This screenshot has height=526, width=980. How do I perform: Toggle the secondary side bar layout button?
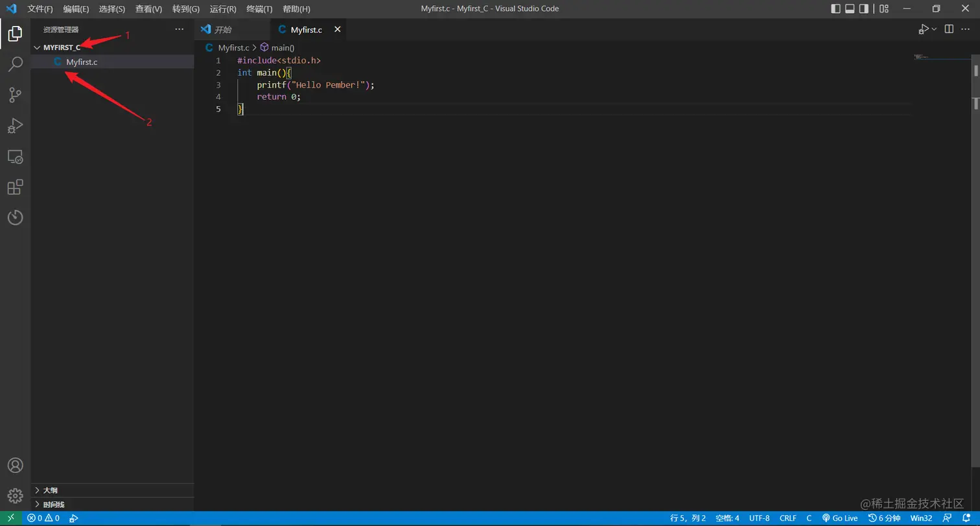pos(864,9)
